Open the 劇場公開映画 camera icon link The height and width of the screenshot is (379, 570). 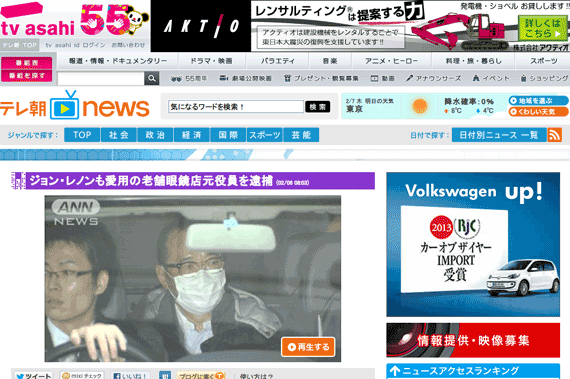(245, 78)
